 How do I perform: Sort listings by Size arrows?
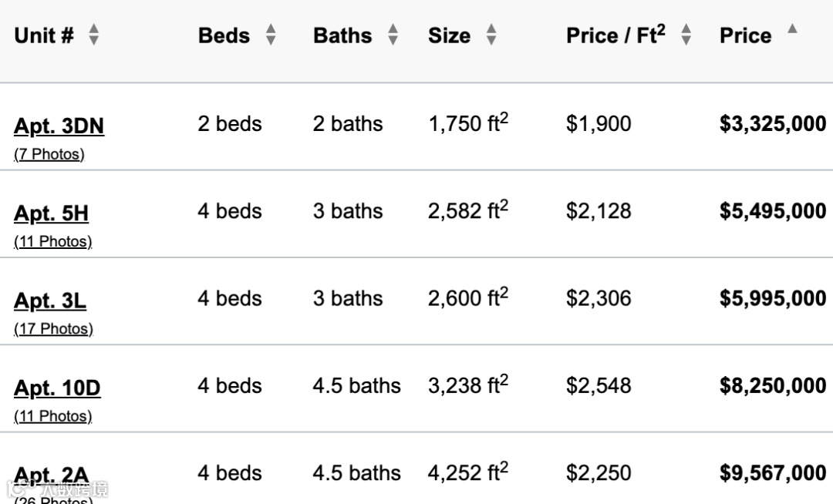(x=491, y=35)
